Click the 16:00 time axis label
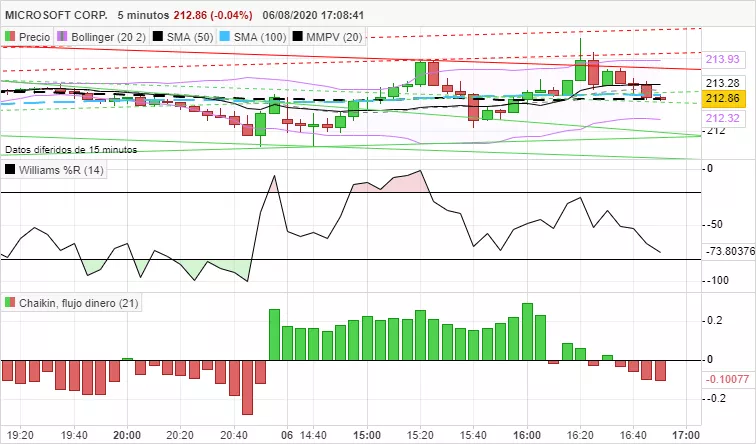The height and width of the screenshot is (444, 756). pyautogui.click(x=526, y=435)
